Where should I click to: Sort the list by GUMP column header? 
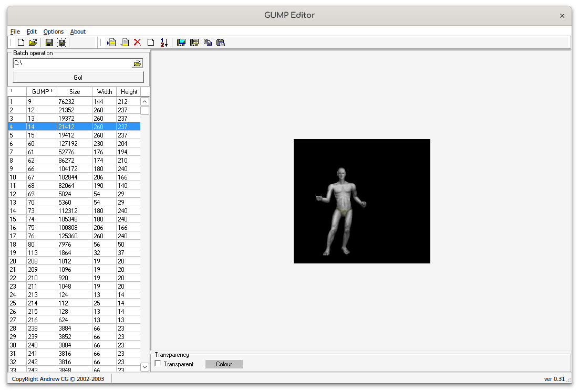click(42, 92)
